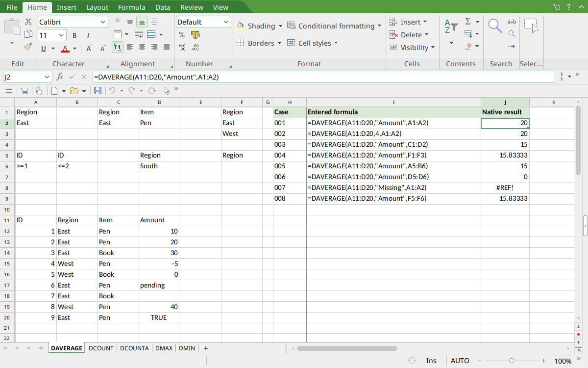Click the clear eraser icon in Contents
Screen dimensions: 588x368
click(468, 47)
